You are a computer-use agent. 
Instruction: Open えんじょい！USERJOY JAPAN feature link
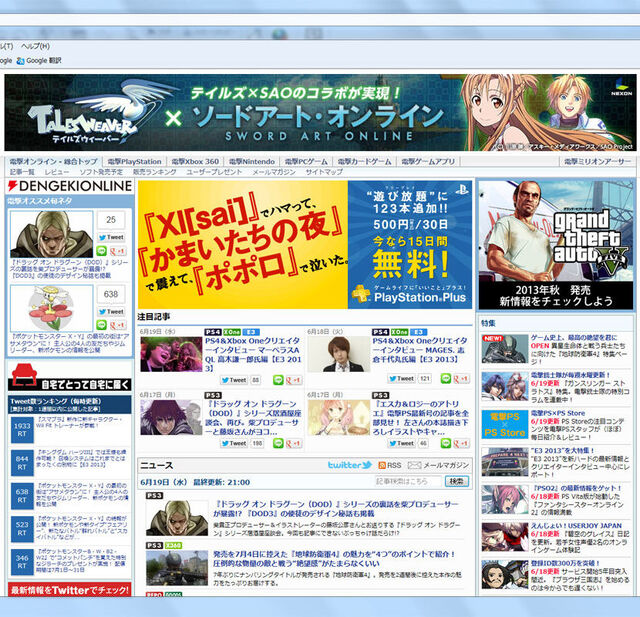pyautogui.click(x=576, y=526)
